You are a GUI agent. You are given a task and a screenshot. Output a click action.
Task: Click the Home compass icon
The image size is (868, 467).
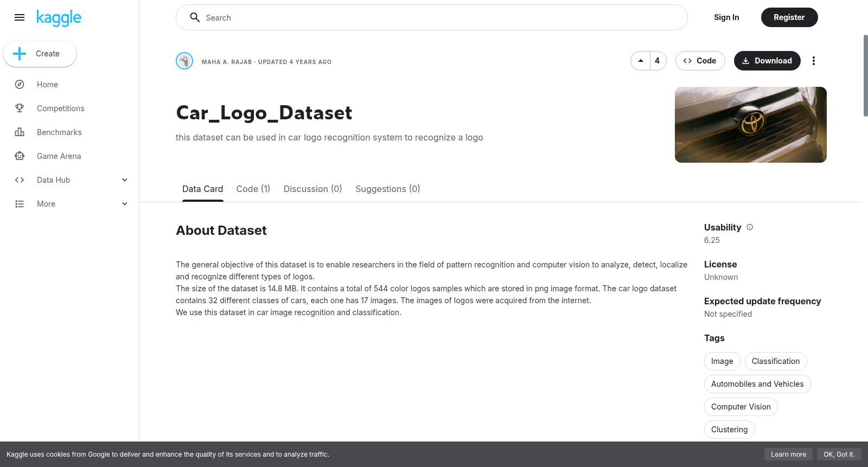(20, 85)
